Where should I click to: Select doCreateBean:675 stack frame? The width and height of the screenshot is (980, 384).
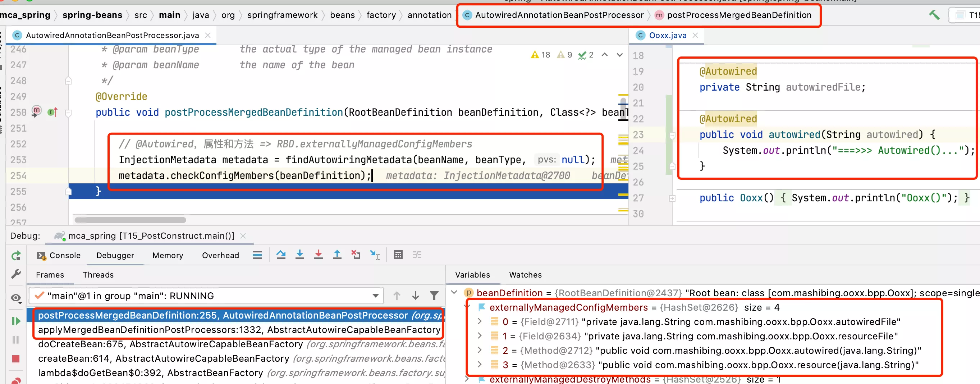point(236,344)
